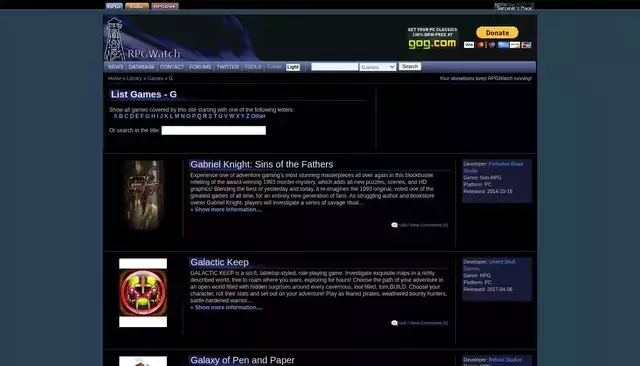List games starting with letter M
640x366 pixels.
(x=177, y=116)
